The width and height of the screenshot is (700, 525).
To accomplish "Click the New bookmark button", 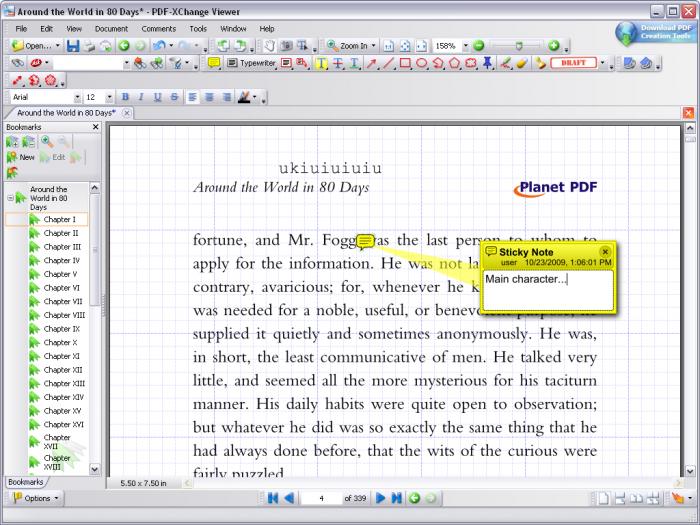I will (20, 157).
